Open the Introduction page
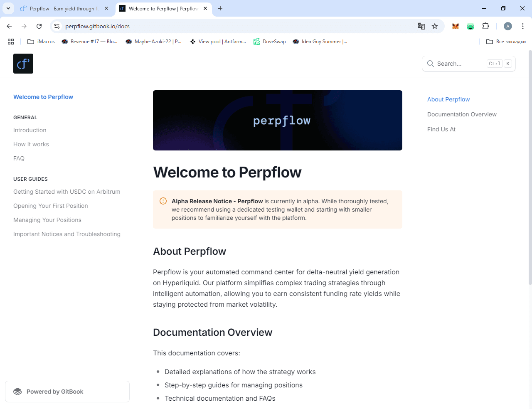The height and width of the screenshot is (409, 532). [30, 130]
